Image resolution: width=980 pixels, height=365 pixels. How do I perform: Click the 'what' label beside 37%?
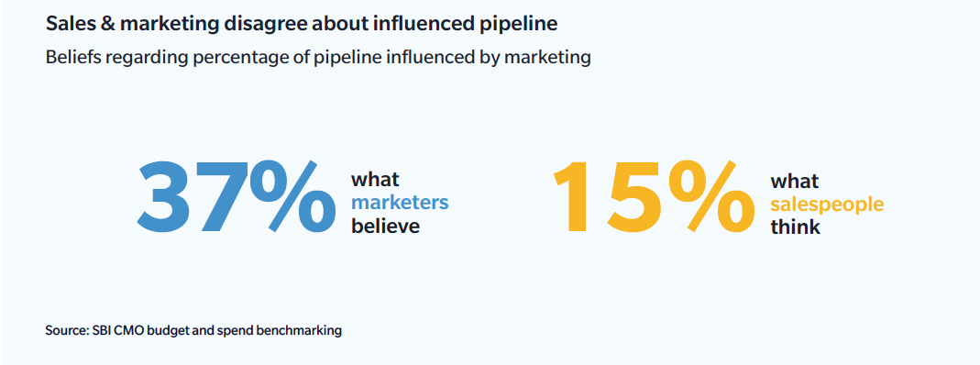375,180
